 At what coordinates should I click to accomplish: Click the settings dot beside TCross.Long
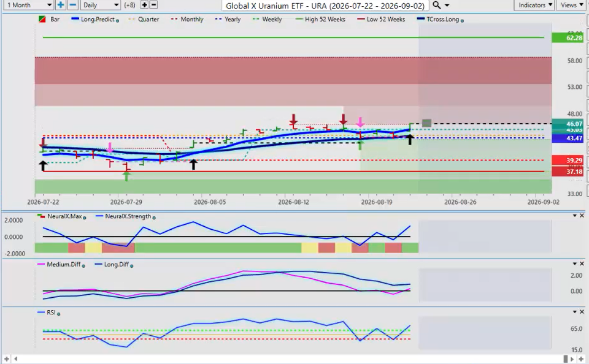pyautogui.click(x=462, y=21)
